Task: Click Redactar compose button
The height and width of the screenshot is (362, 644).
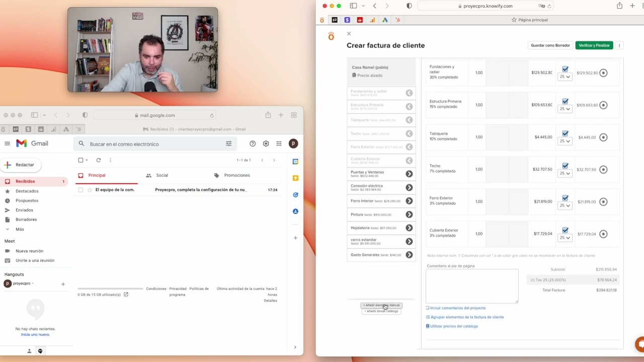Action: click(x=21, y=165)
